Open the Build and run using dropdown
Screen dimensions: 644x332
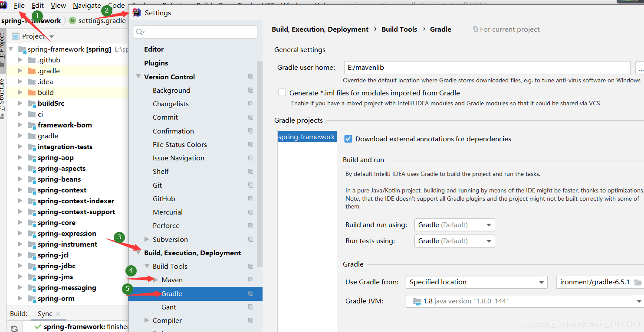tap(454, 225)
